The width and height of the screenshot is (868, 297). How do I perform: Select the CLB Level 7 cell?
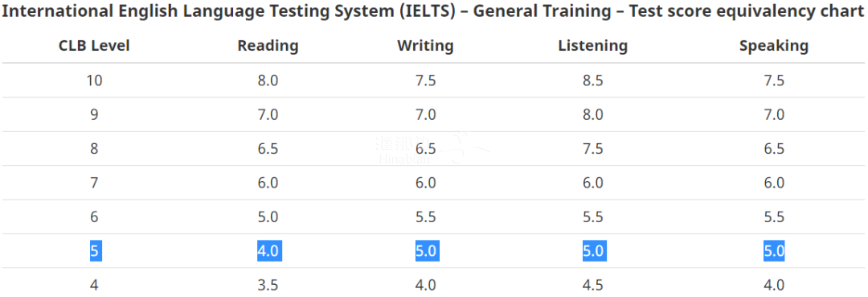[94, 183]
